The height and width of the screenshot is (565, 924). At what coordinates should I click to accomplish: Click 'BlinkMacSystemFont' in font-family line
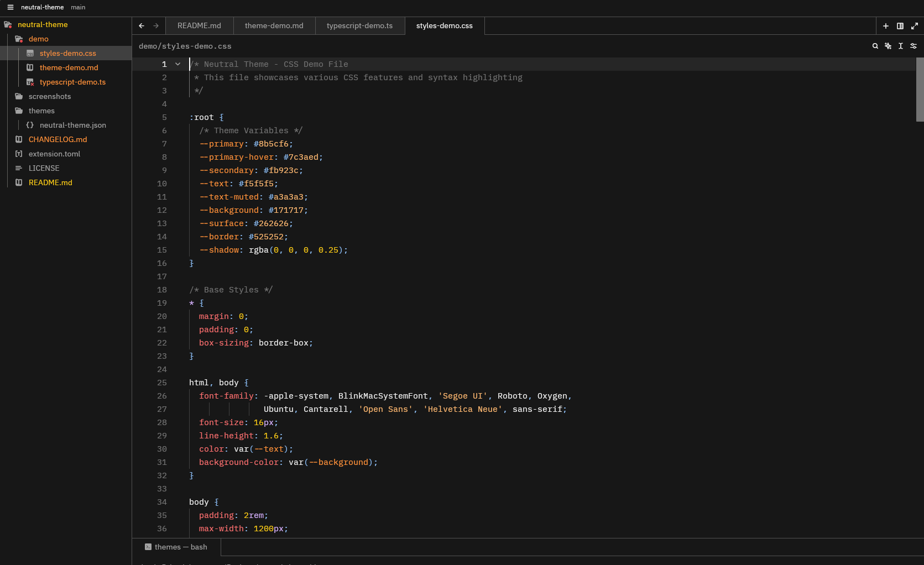pyautogui.click(x=383, y=396)
